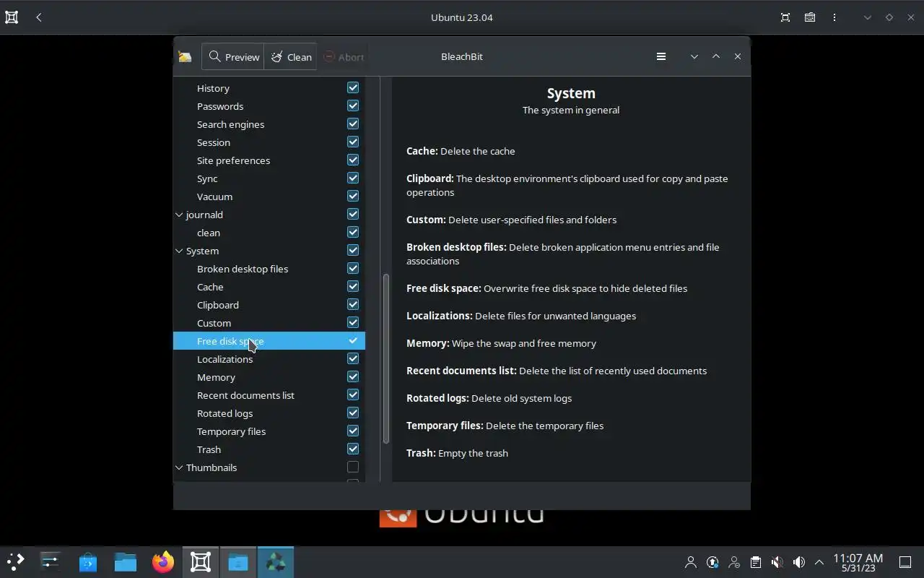Toggle the Rotated logs checkbox
924x578 pixels.
(353, 413)
